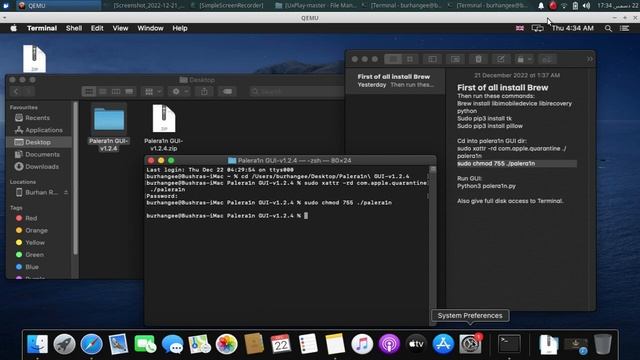The image size is (640, 360).
Task: Open the Help menu
Action: [180, 28]
